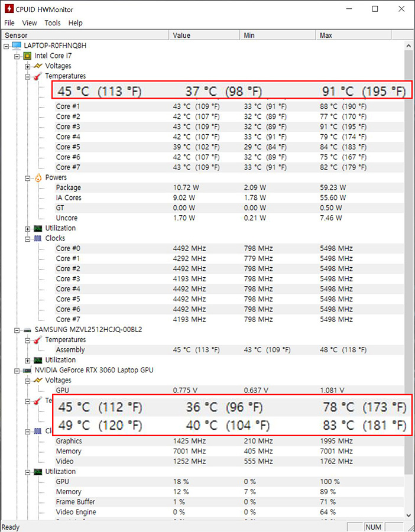Select the Core #7 row showing 4193 MHz
This screenshot has width=415, height=532.
[229, 319]
